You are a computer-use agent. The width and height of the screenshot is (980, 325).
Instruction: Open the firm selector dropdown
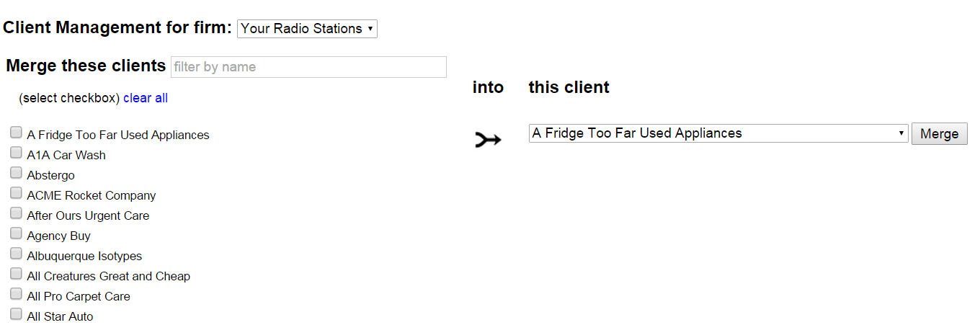click(307, 29)
